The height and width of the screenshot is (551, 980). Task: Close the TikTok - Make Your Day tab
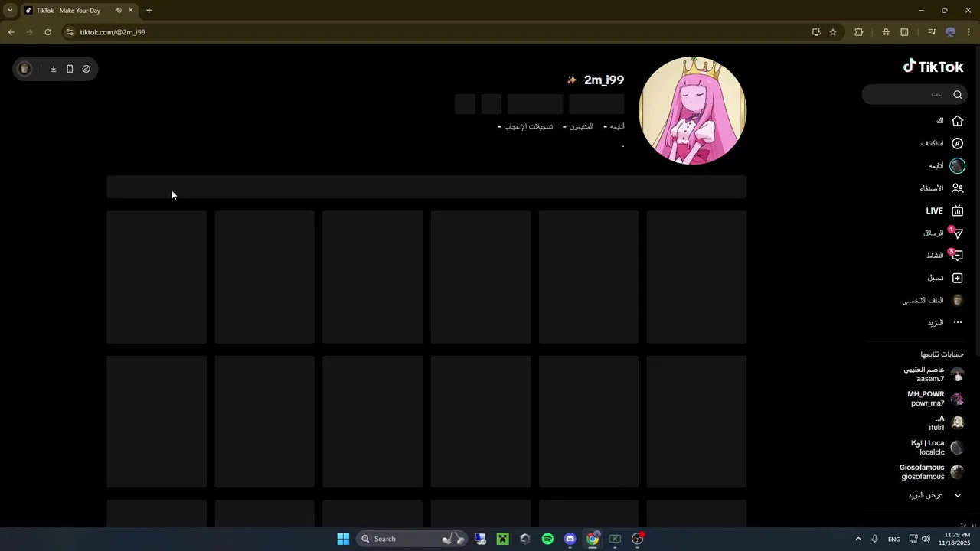pyautogui.click(x=131, y=11)
